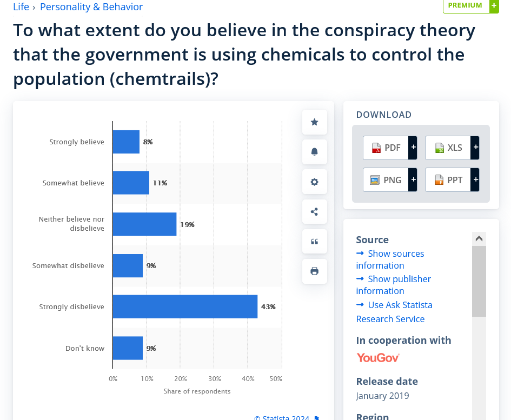Viewport: 511px width, 420px height.
Task: Open the Life breadcrumb link
Action: [21, 7]
